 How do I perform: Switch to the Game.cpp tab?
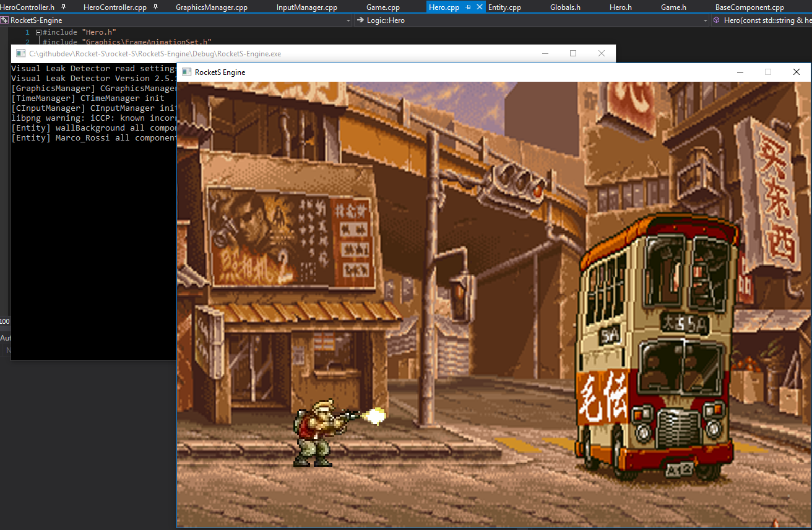coord(383,7)
